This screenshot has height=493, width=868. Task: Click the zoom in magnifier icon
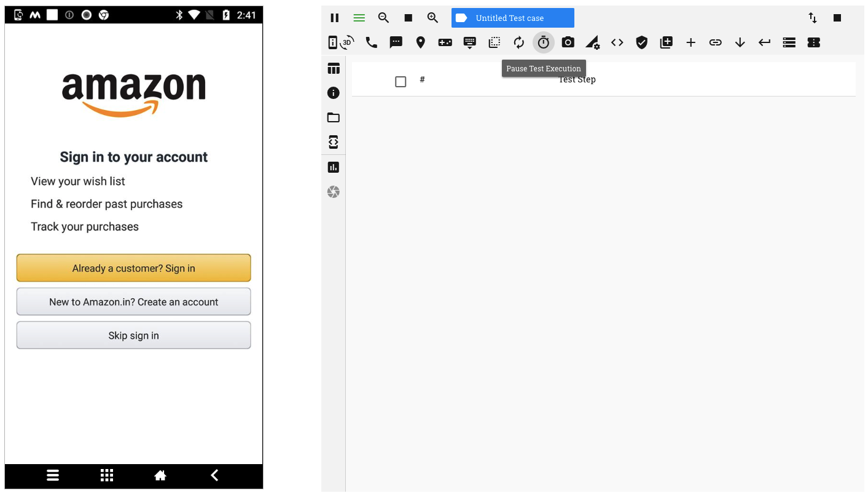[x=432, y=18]
